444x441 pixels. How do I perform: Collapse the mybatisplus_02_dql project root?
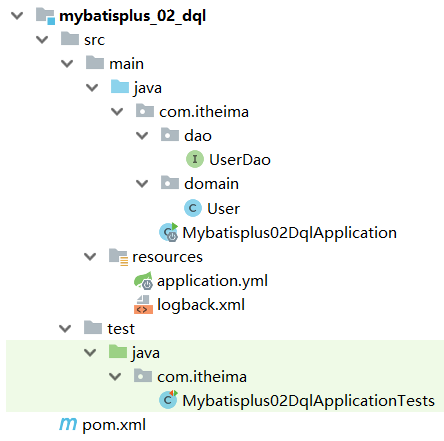[x=17, y=16]
